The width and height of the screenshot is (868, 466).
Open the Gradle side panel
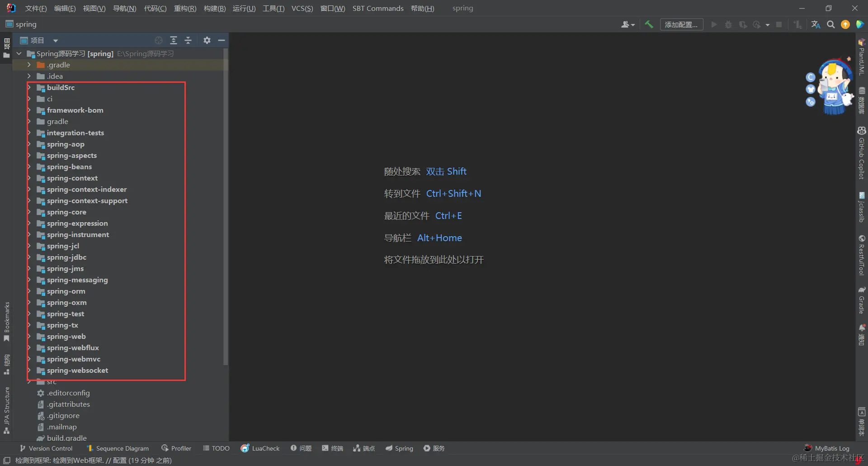(862, 300)
